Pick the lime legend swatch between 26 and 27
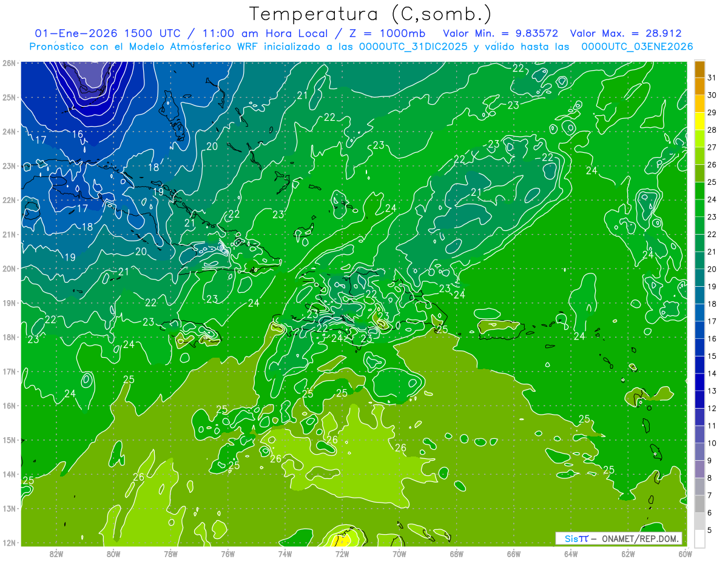Viewport: 728px width, 562px height. (699, 156)
